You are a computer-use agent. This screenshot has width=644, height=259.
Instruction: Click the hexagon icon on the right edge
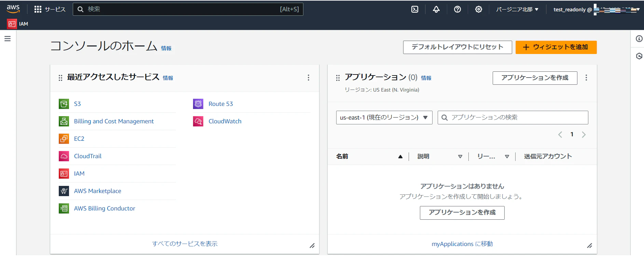tap(639, 56)
